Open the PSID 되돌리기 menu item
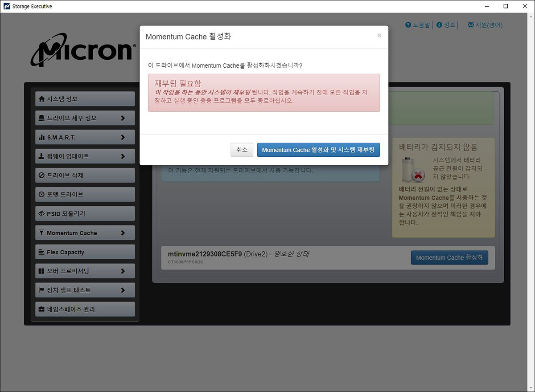Screen dimensions: 535x392 click(85, 214)
